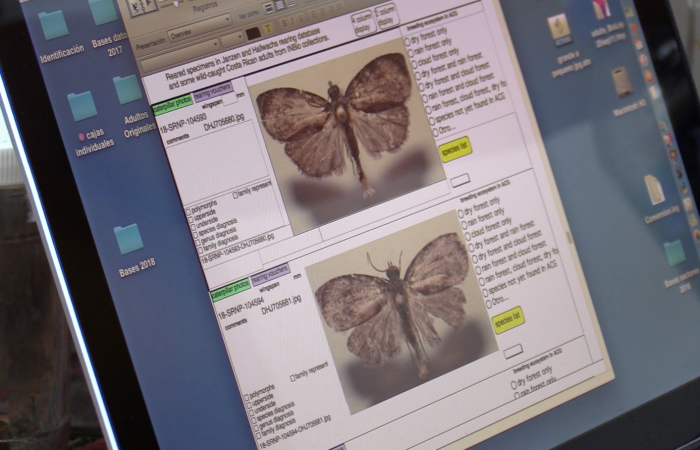Check 'family represent' box in first record
This screenshot has width=700, height=450.
(237, 195)
